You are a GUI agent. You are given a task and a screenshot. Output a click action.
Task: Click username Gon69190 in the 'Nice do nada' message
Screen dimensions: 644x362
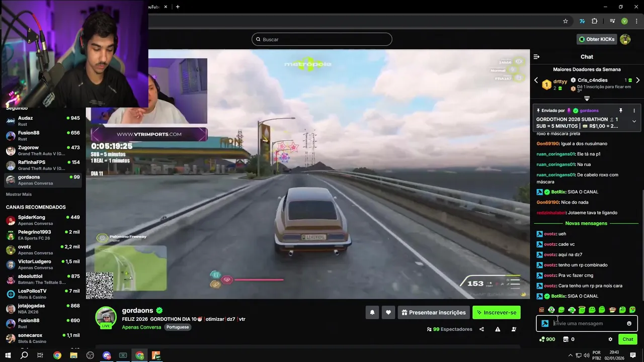(x=548, y=202)
